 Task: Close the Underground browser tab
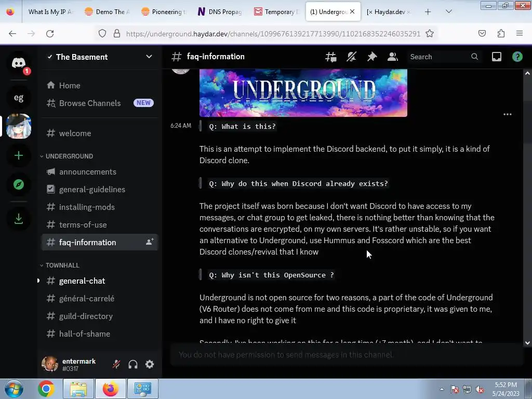(352, 11)
